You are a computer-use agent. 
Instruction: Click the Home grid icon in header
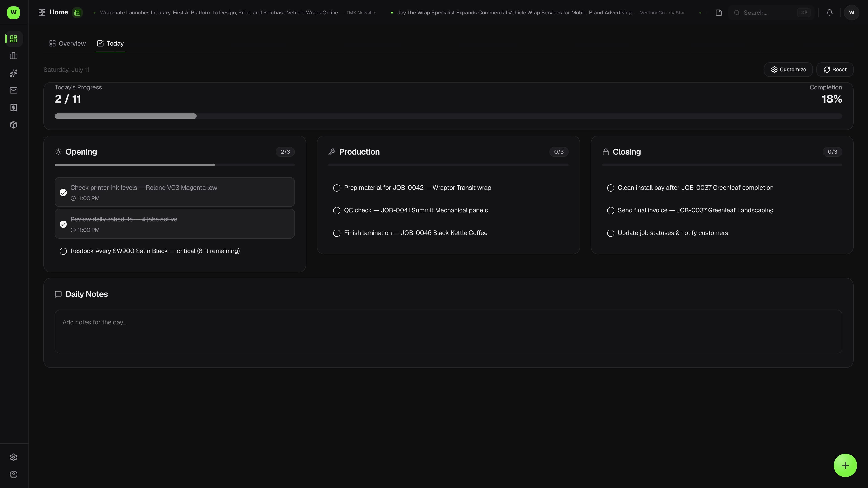click(x=42, y=13)
